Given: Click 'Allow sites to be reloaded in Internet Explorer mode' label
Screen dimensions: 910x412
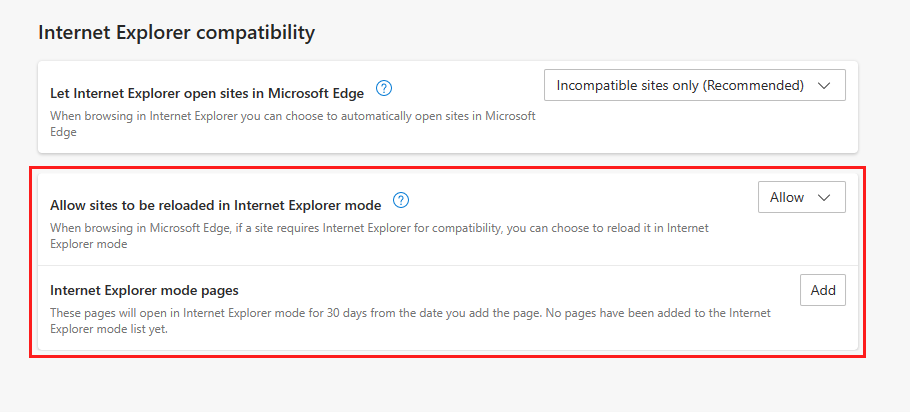Looking at the screenshot, I should (215, 205).
